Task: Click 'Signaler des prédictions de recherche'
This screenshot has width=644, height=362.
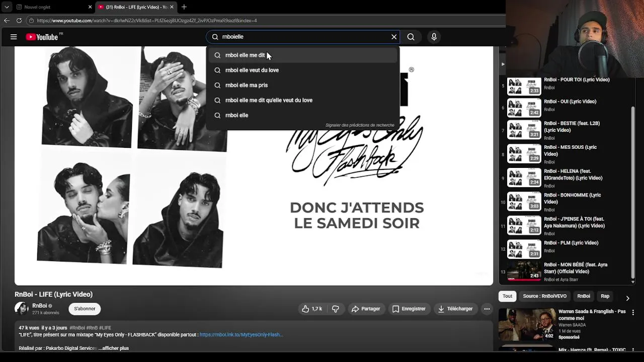Action: pos(360,125)
